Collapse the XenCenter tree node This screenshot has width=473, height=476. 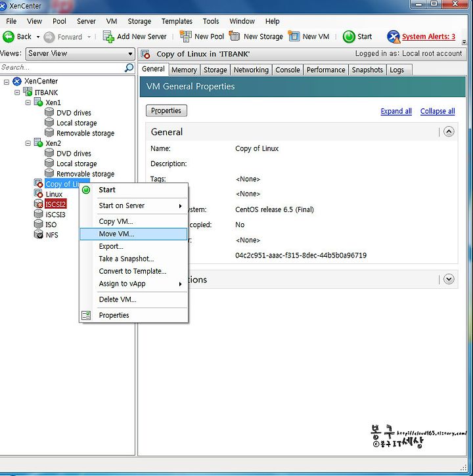click(x=7, y=82)
